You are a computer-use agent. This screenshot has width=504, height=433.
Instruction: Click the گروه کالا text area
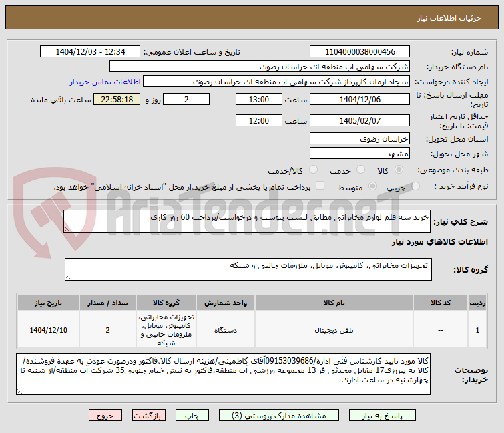[248, 269]
